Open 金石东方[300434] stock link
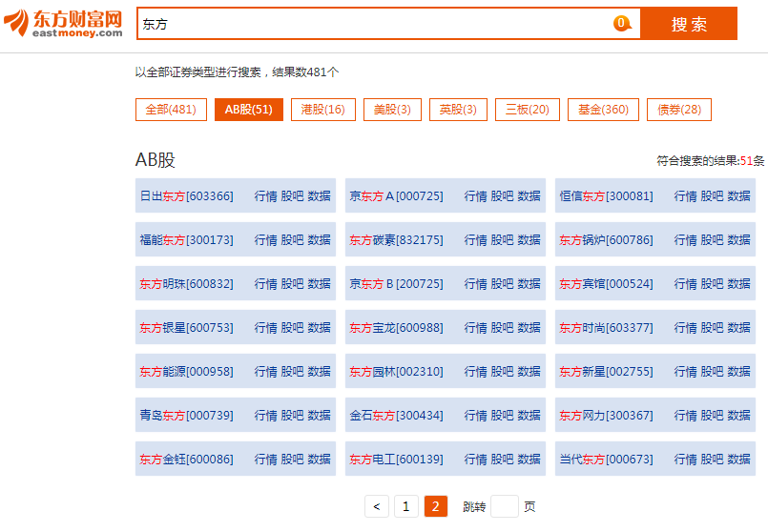Viewport: 768px width, 532px height. 396,415
